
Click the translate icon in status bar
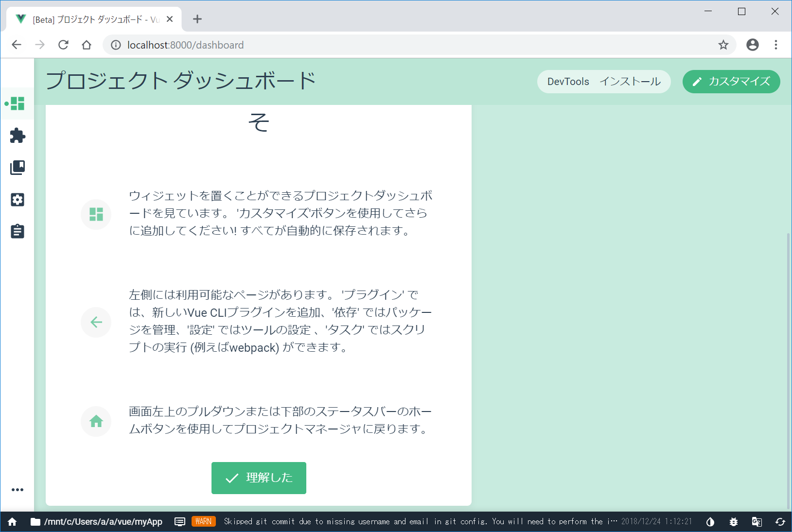coord(757,522)
